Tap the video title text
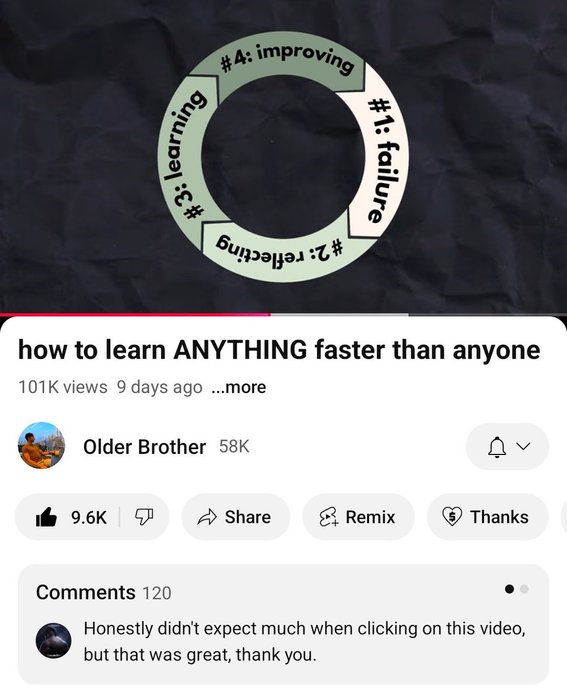Image resolution: width=567 pixels, height=700 pixels. (279, 350)
